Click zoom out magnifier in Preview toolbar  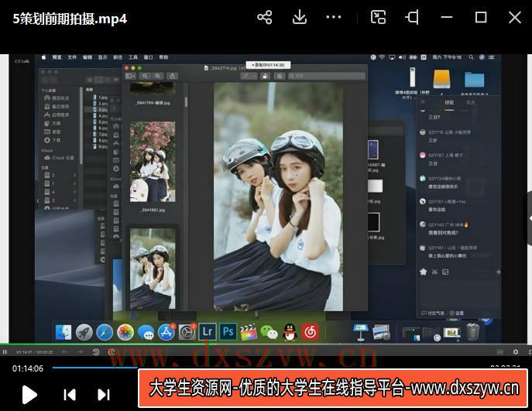pyautogui.click(x=145, y=76)
